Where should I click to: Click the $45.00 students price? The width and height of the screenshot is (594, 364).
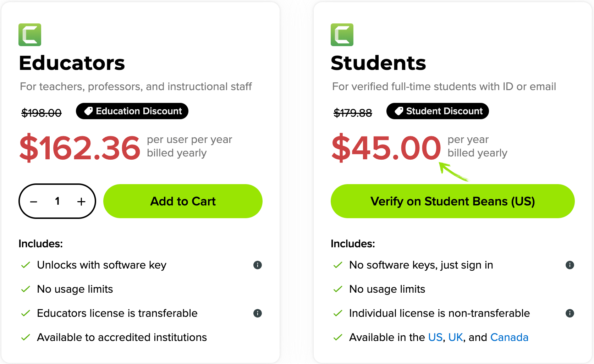click(x=386, y=148)
